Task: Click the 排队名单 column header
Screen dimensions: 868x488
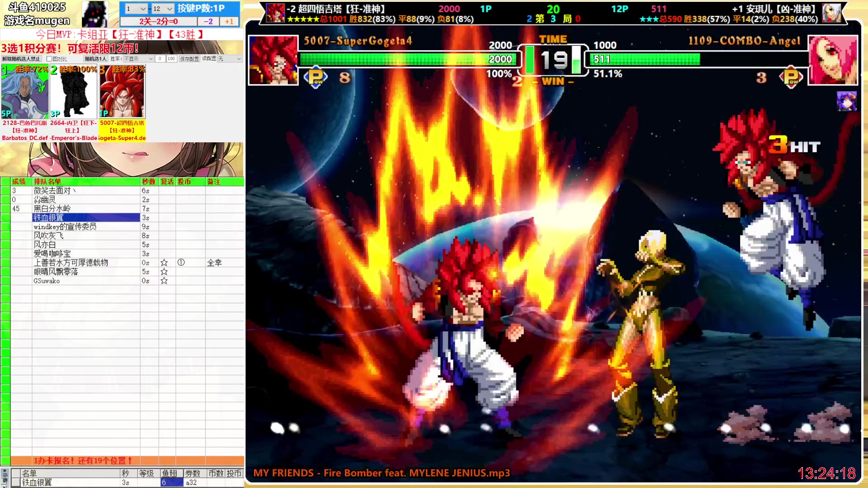Action: pyautogui.click(x=86, y=182)
